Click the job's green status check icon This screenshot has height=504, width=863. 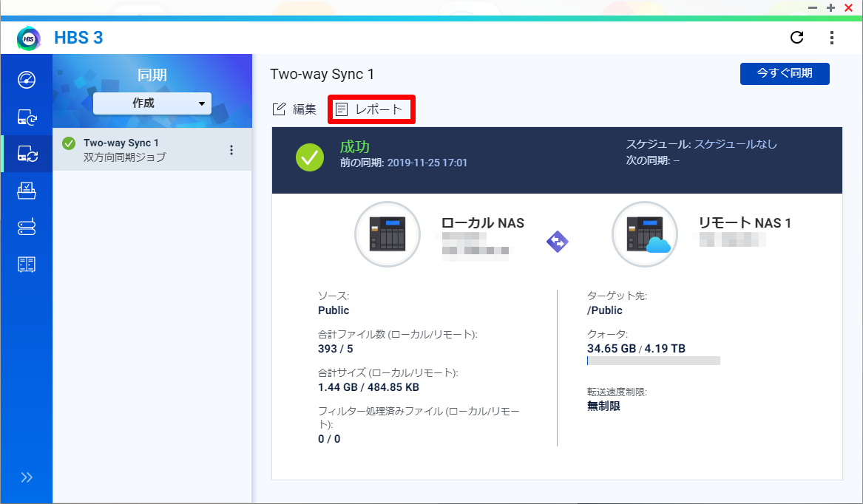(x=69, y=143)
